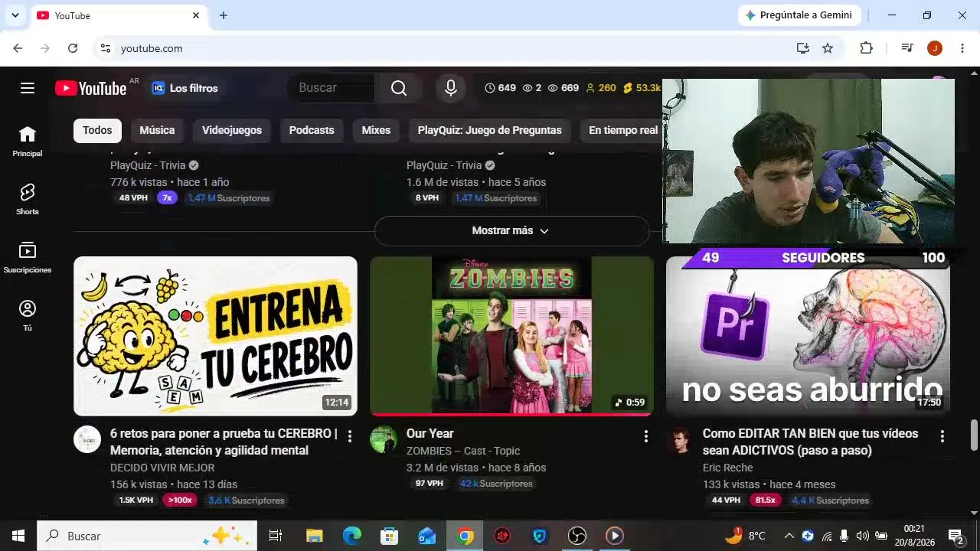The height and width of the screenshot is (551, 980).
Task: Click the 1.5K VPH badge
Action: [136, 500]
